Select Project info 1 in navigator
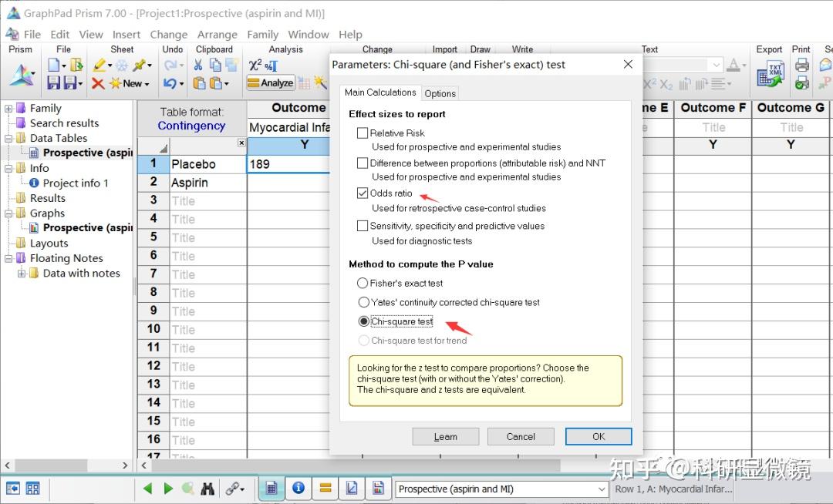The height and width of the screenshot is (504, 833). pyautogui.click(x=76, y=183)
